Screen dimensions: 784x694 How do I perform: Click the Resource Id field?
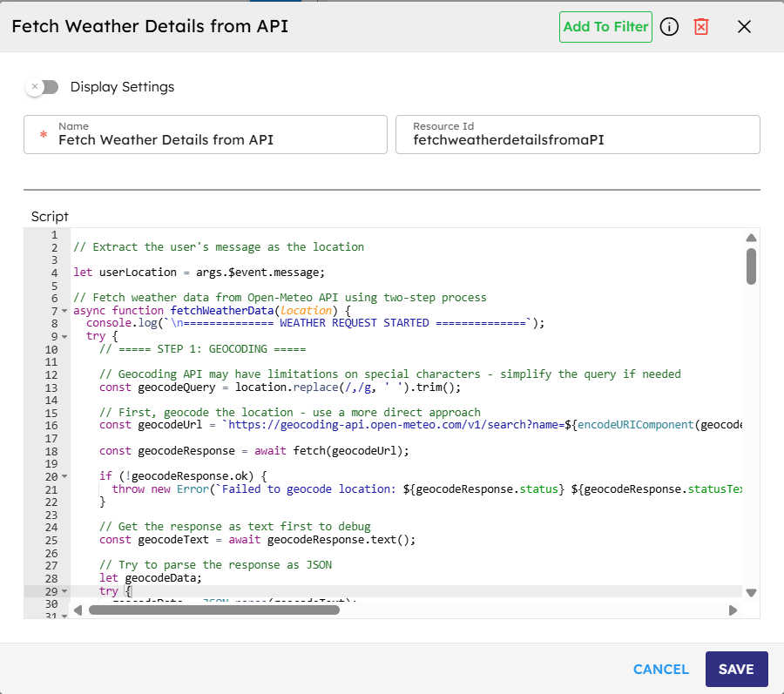coord(578,139)
